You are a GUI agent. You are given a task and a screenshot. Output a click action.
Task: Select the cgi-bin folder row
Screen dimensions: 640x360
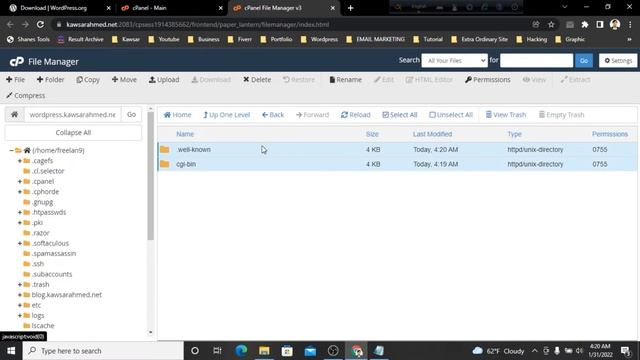click(397, 164)
